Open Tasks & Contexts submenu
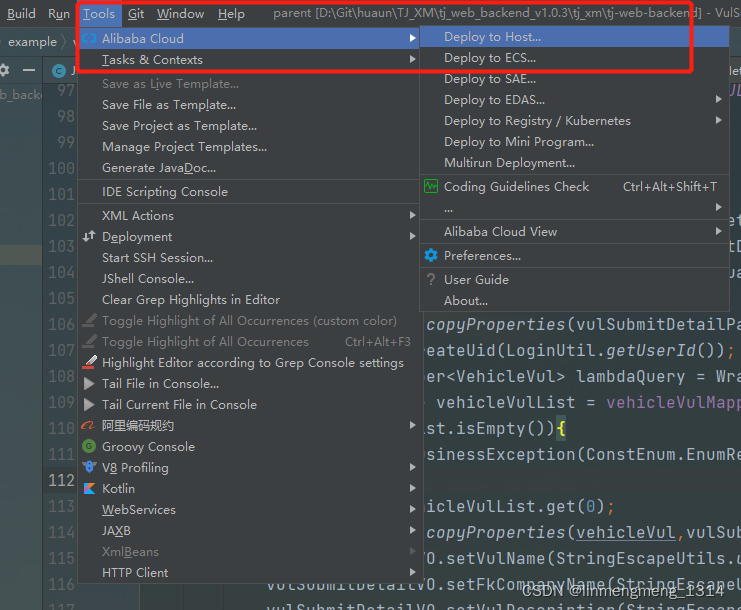741x610 pixels. click(249, 60)
